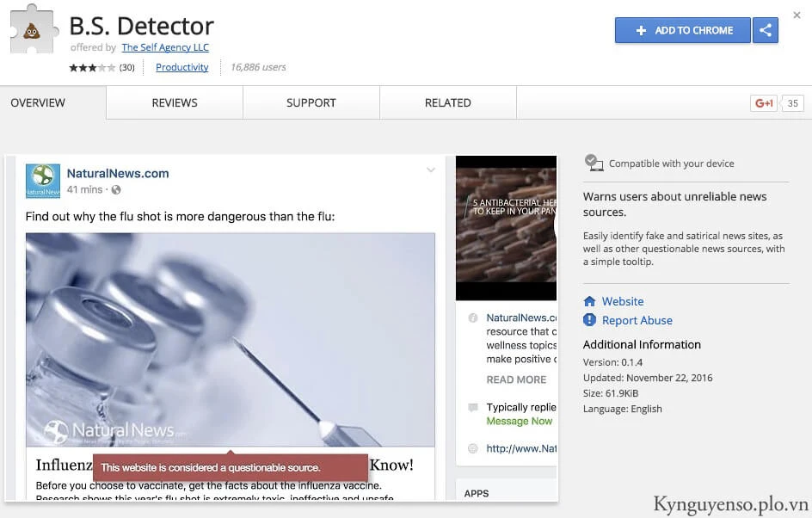Click the Message Now link
The width and height of the screenshot is (812, 518).
[x=520, y=421]
